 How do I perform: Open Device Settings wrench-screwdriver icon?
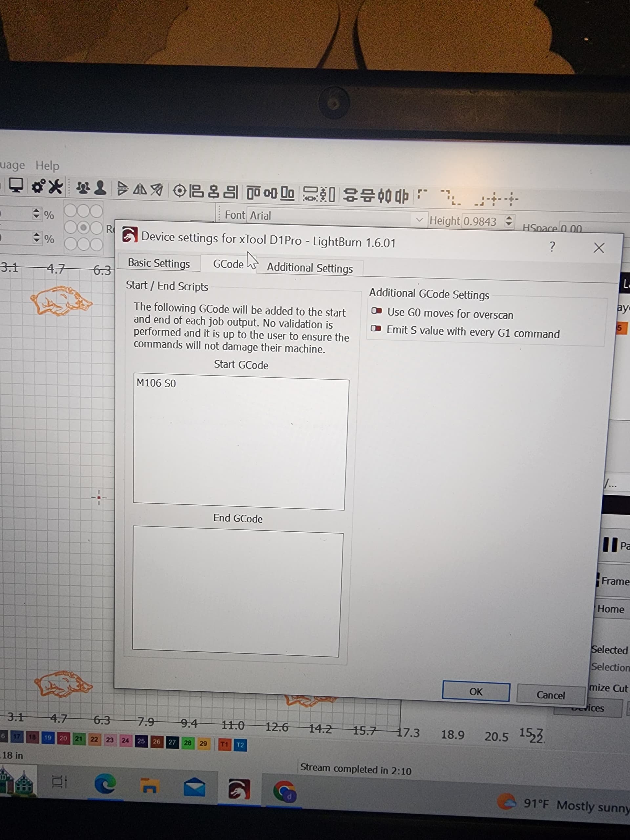(x=56, y=187)
